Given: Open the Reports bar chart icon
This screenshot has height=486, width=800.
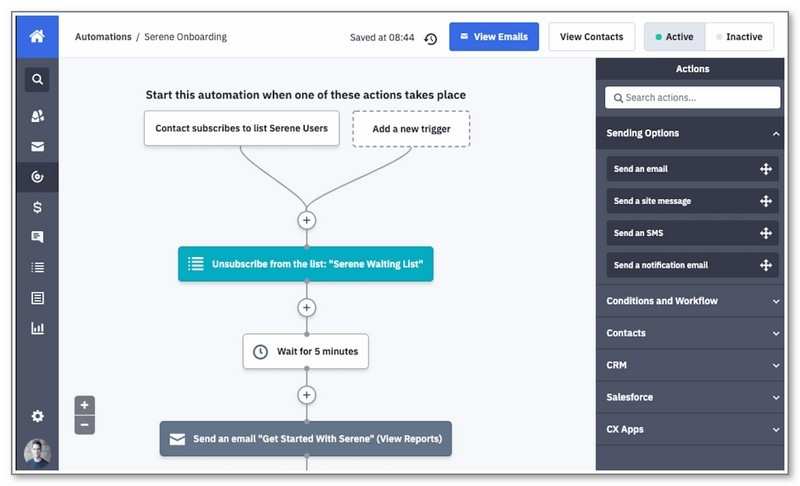Looking at the screenshot, I should click(x=37, y=328).
